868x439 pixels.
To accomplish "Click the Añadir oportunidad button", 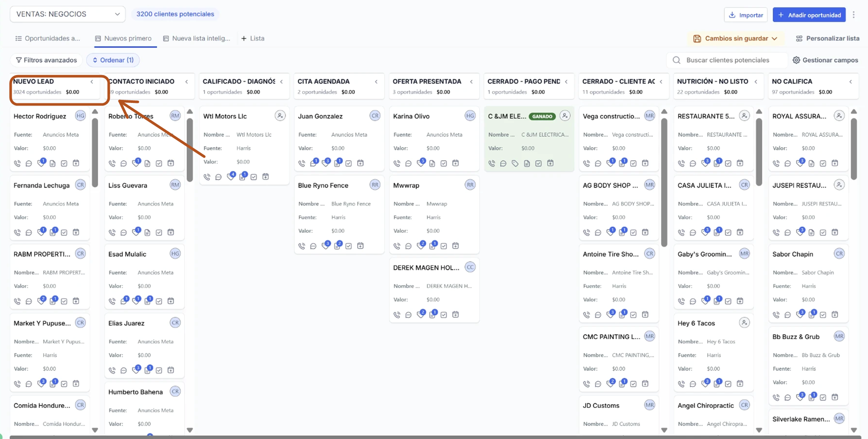I will tap(809, 15).
